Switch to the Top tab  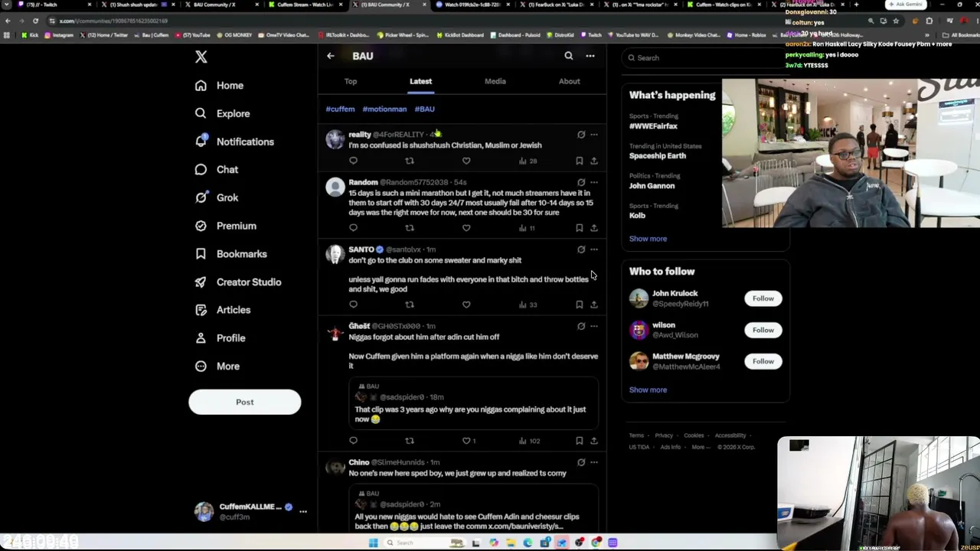point(351,81)
